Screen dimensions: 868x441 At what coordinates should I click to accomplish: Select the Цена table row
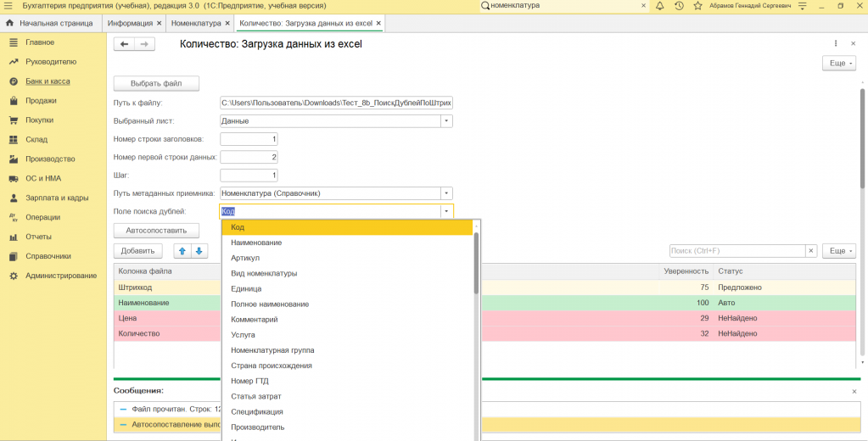pyautogui.click(x=484, y=318)
